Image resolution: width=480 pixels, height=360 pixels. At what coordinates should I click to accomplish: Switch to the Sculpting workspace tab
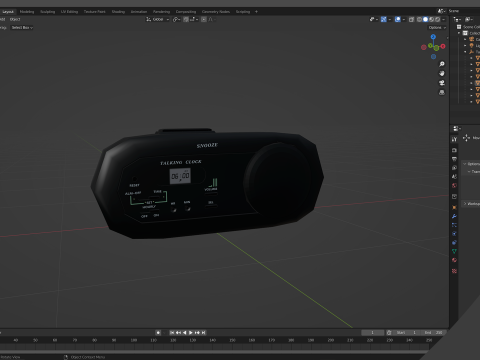47,11
